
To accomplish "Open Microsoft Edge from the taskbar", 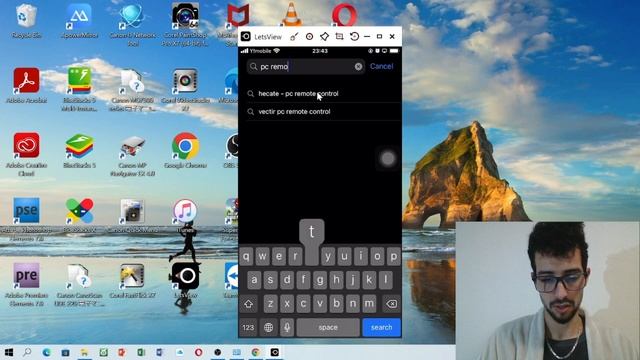I will (47, 352).
